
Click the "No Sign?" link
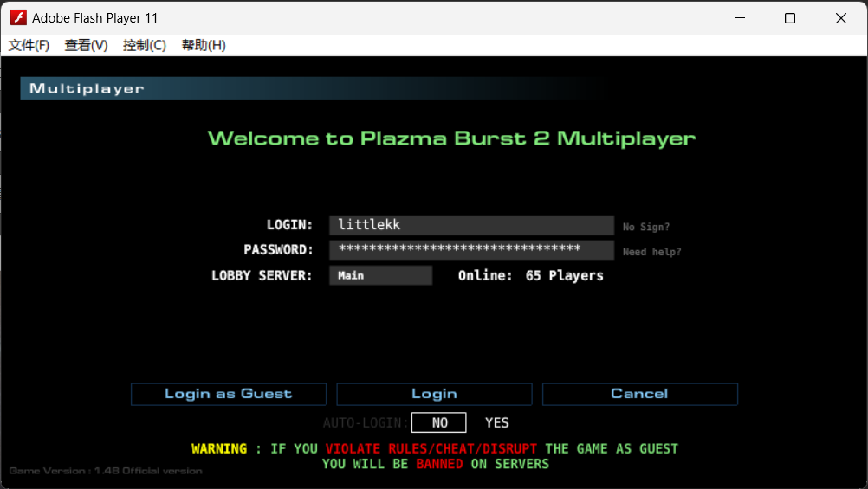tap(646, 227)
